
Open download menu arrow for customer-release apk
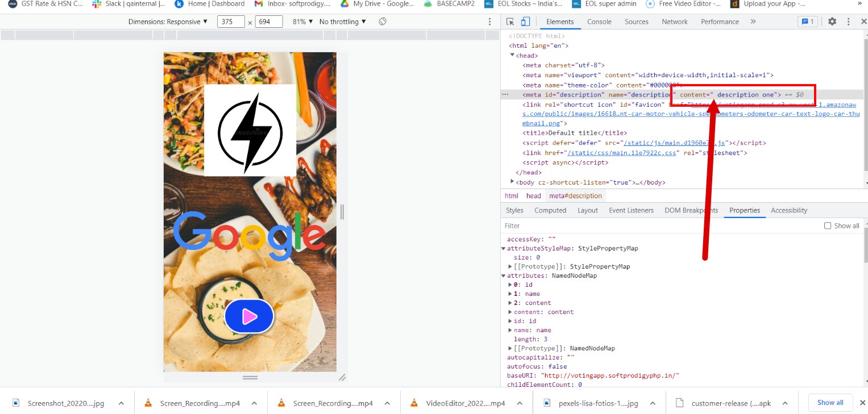786,403
